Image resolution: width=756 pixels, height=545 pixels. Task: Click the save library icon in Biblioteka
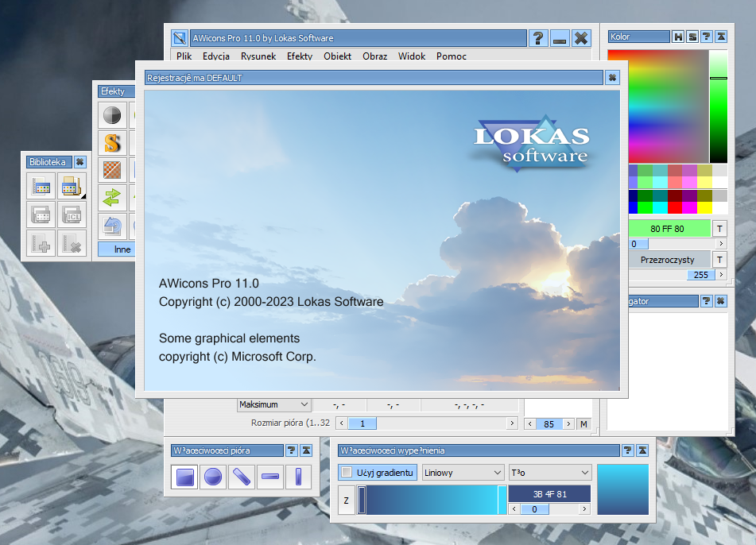(x=41, y=215)
